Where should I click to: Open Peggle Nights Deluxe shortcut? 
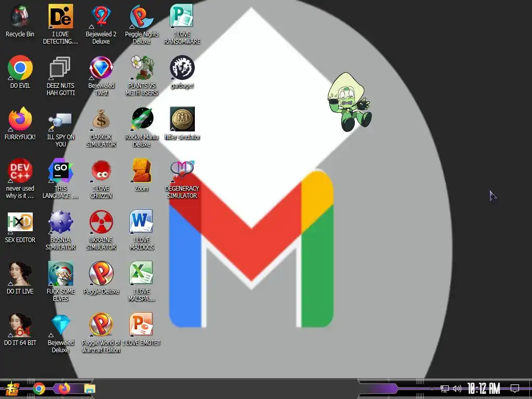141,16
